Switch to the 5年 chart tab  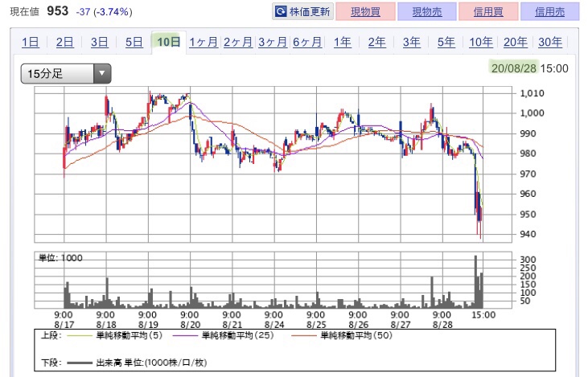pos(446,42)
